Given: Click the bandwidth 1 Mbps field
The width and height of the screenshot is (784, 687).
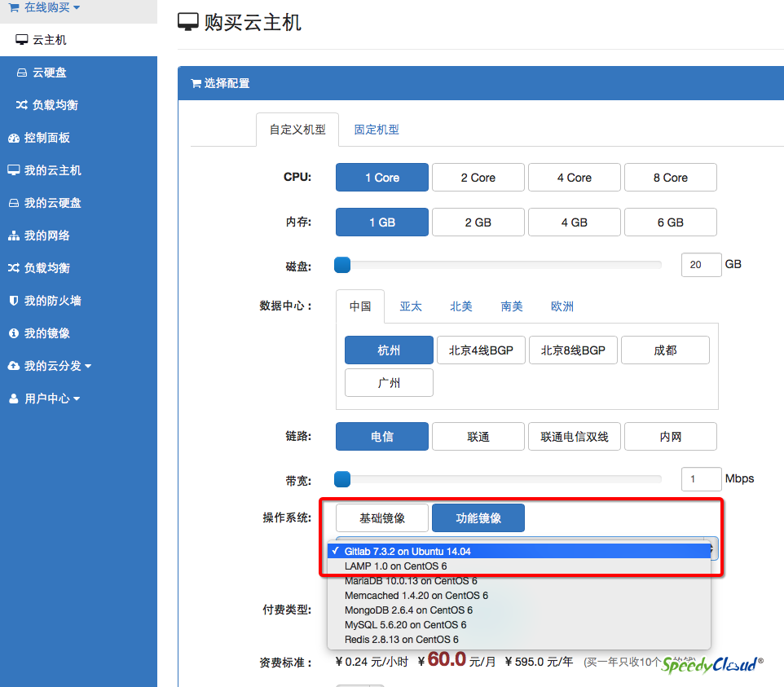Looking at the screenshot, I should pyautogui.click(x=701, y=479).
